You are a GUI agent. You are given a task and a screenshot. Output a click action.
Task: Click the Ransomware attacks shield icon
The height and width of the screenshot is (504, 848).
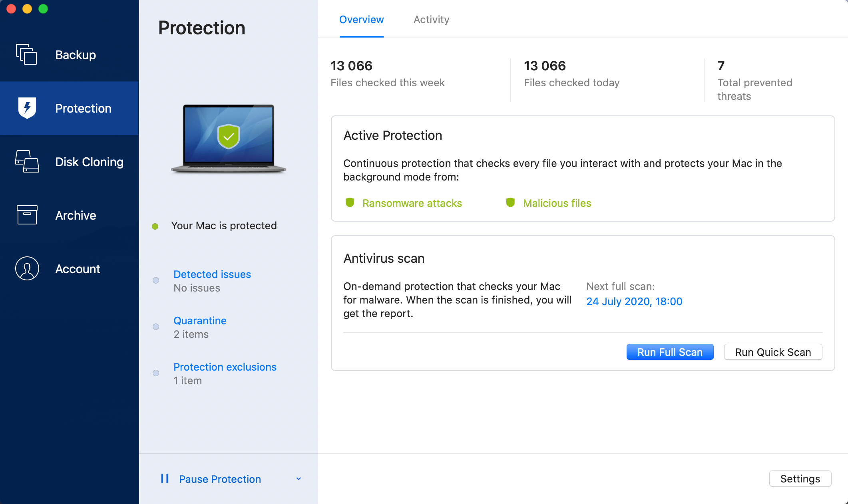(x=350, y=203)
